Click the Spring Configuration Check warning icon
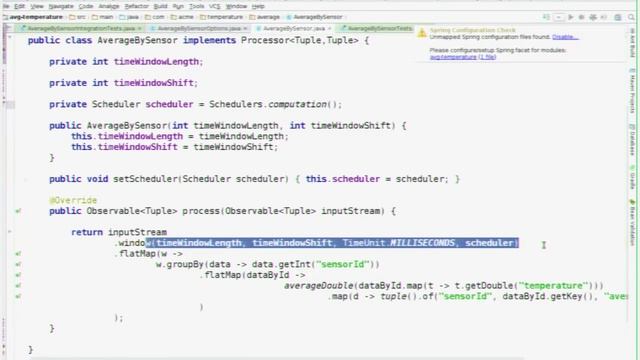Screen dimensions: 640x360 422,33
